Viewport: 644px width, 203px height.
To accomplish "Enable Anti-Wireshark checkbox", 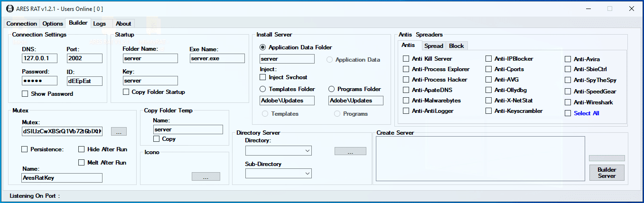I will tap(589, 102).
